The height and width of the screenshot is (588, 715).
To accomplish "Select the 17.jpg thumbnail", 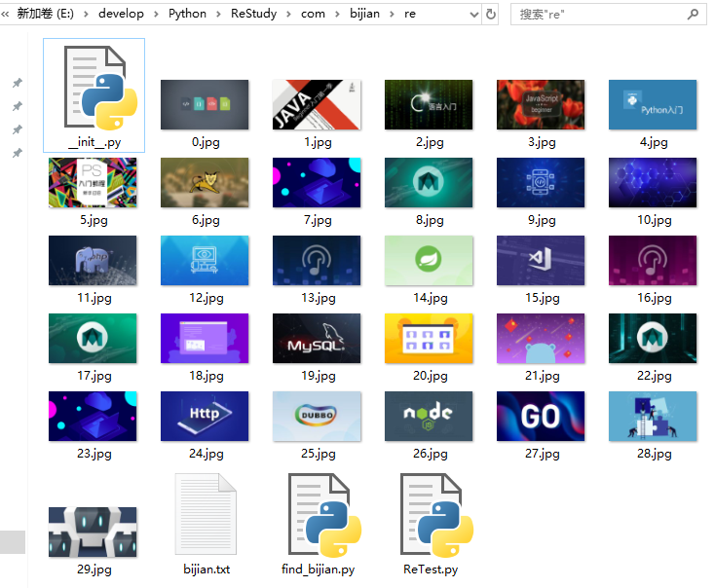I will pyautogui.click(x=93, y=338).
